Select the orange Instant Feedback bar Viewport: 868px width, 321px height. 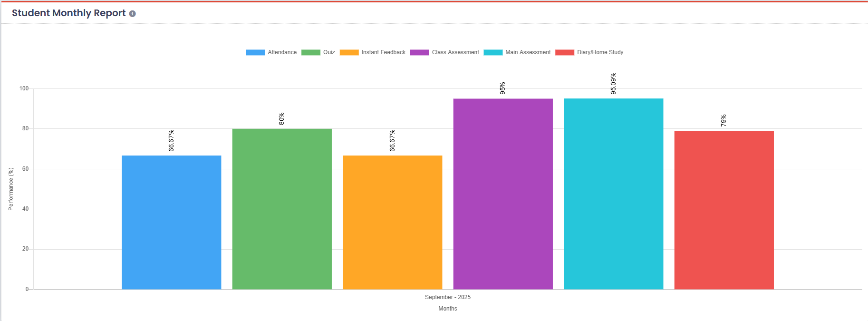click(x=393, y=222)
